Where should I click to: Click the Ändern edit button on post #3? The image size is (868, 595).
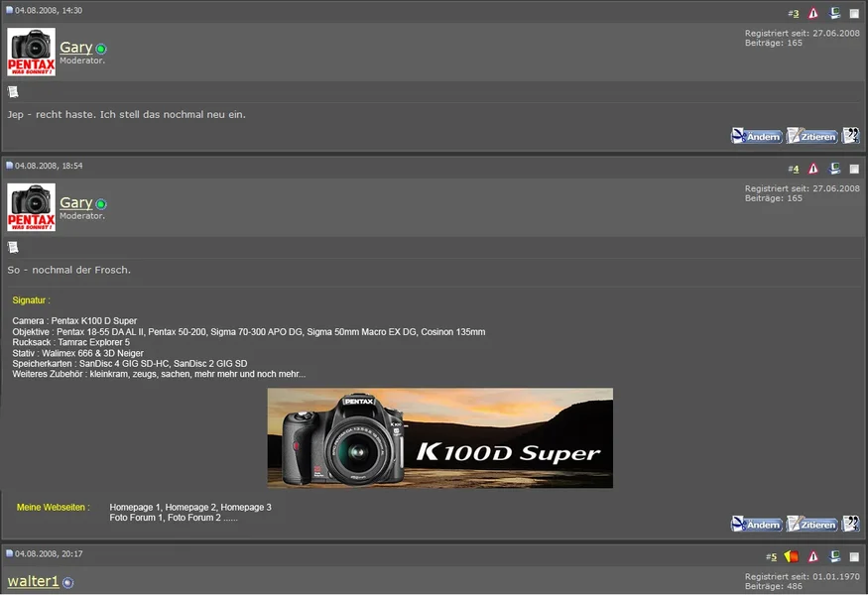(756, 136)
